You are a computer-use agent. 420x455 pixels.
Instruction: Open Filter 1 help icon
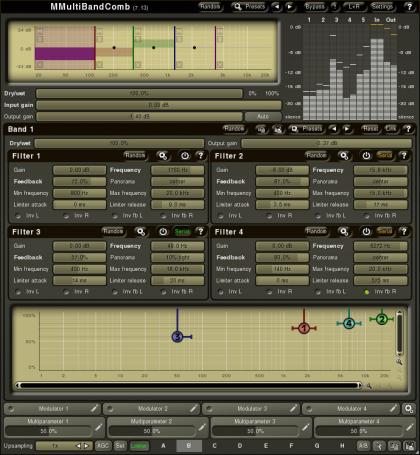[x=201, y=156]
